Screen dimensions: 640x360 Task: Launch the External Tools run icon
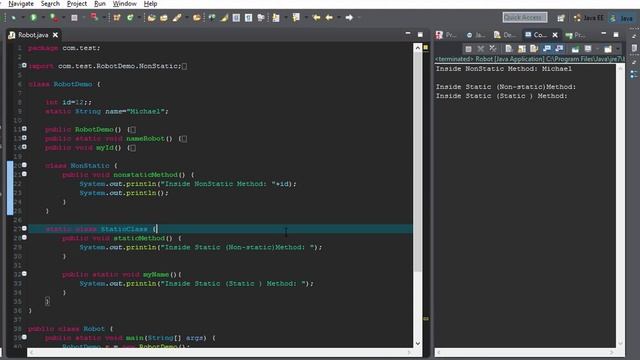[54, 18]
